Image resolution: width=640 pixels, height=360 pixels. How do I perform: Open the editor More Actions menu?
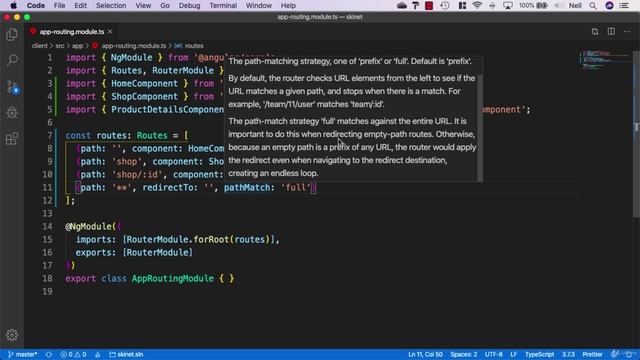(x=627, y=31)
